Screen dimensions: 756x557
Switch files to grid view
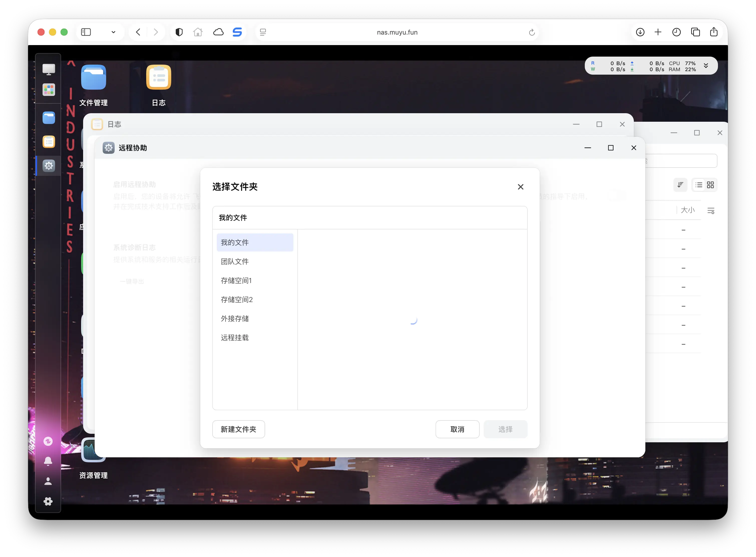(x=711, y=185)
